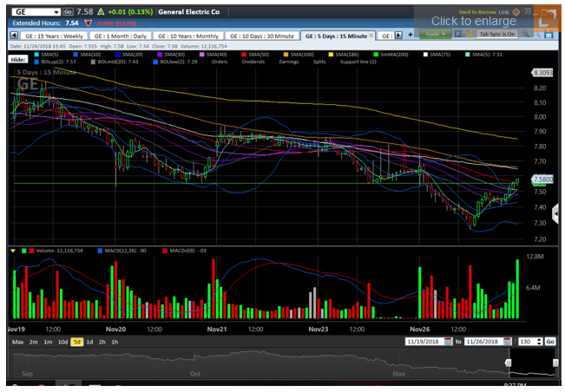Viewport: 565px width, 392px height.
Task: Open the GE symbol dropdown arrow
Action: tap(56, 12)
